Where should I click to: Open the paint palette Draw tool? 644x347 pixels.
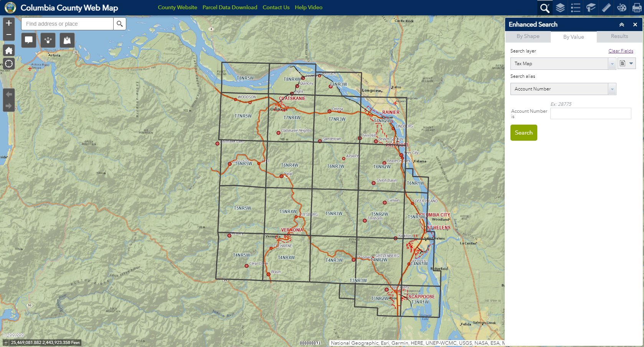622,8
